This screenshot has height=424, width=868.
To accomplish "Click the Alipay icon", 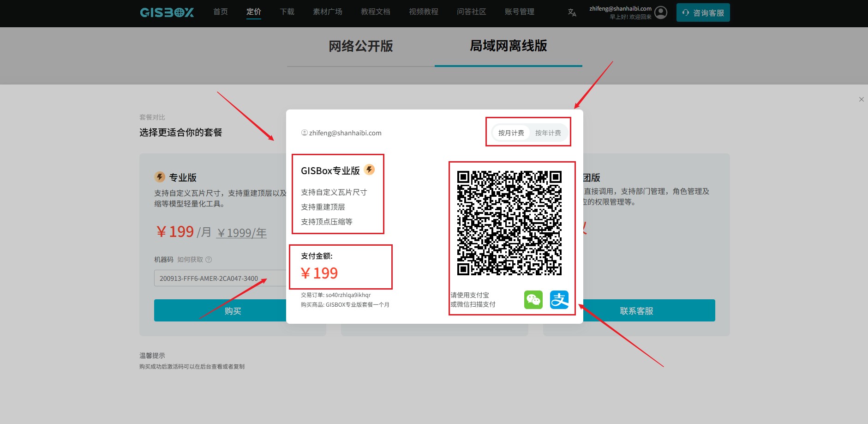I will (x=559, y=300).
